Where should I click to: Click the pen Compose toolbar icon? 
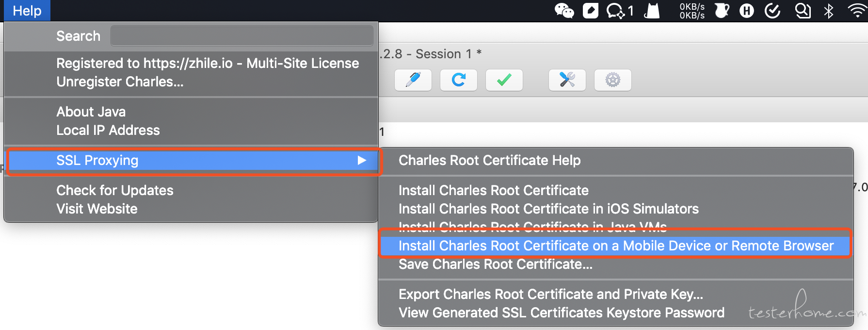pyautogui.click(x=413, y=80)
